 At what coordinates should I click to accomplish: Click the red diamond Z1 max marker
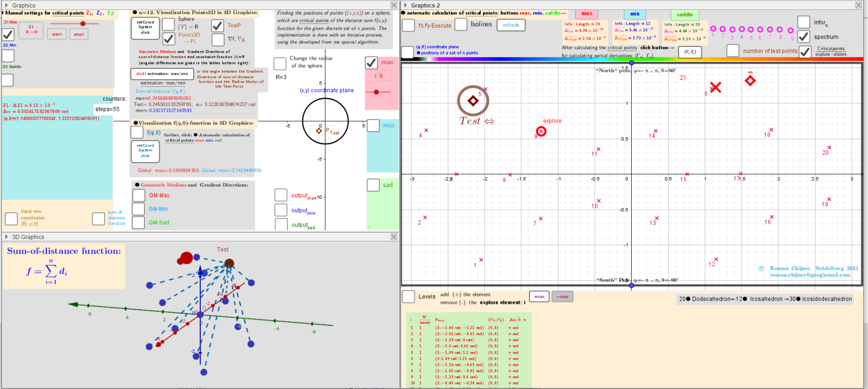(750, 80)
